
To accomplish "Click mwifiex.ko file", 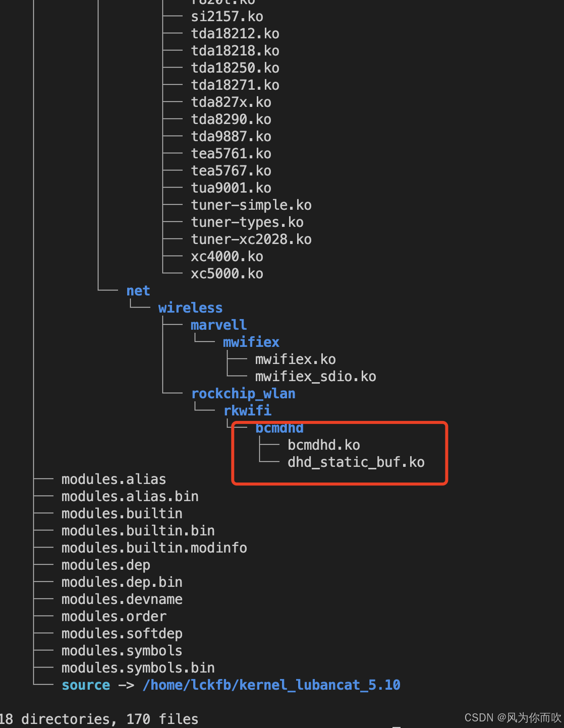I will pos(295,359).
